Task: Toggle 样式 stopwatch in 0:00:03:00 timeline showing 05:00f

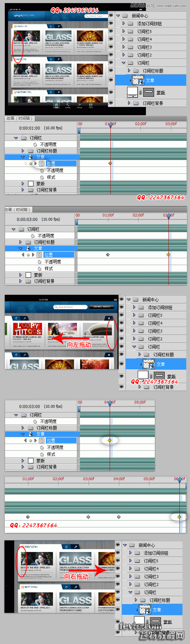Action: (x=42, y=454)
